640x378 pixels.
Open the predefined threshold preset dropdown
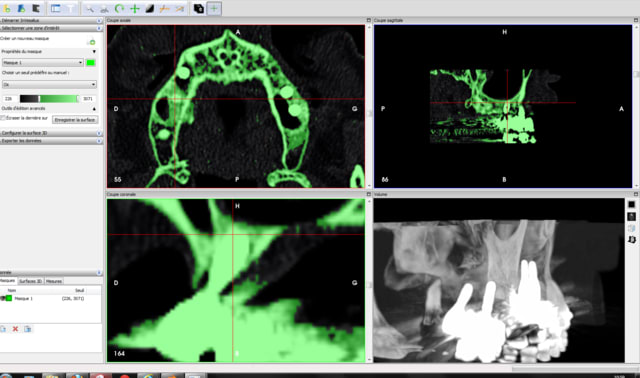[x=49, y=84]
